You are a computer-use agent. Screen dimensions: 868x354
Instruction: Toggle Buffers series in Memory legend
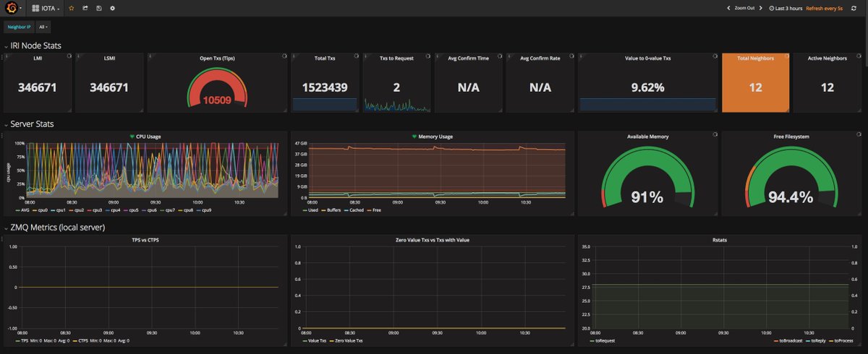(x=332, y=210)
